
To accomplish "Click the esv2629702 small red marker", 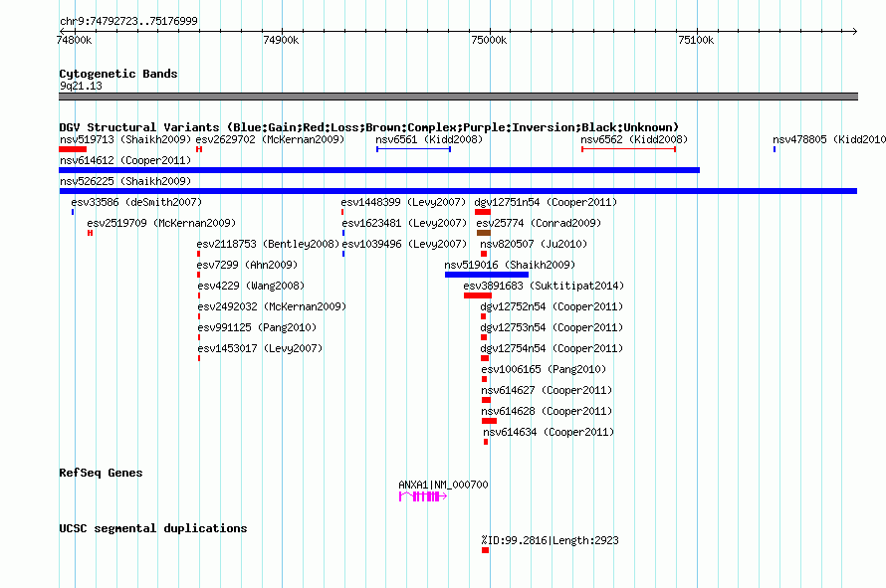I will 199,149.
